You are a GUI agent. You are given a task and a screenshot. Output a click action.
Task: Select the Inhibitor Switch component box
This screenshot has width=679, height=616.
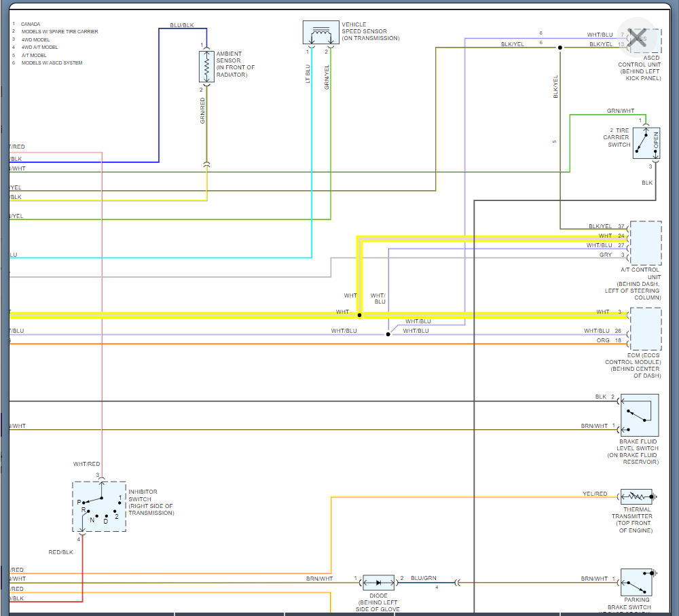pos(99,507)
